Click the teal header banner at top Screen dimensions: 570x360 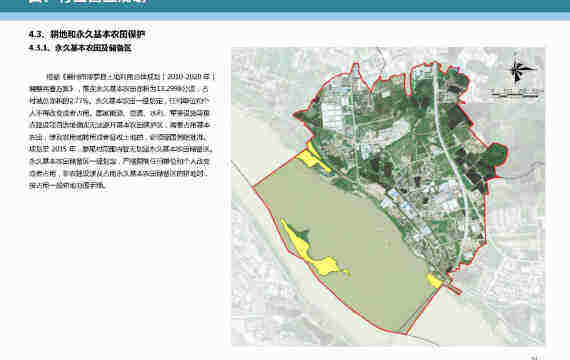(x=285, y=5)
